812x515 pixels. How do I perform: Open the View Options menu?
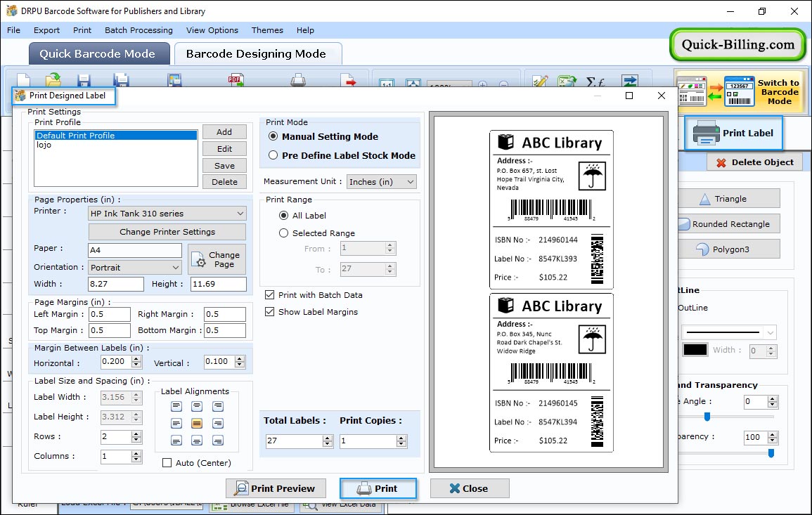coord(212,30)
